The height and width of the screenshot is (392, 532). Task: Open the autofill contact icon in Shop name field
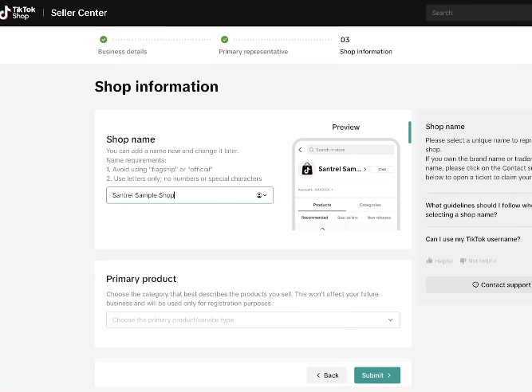262,195
